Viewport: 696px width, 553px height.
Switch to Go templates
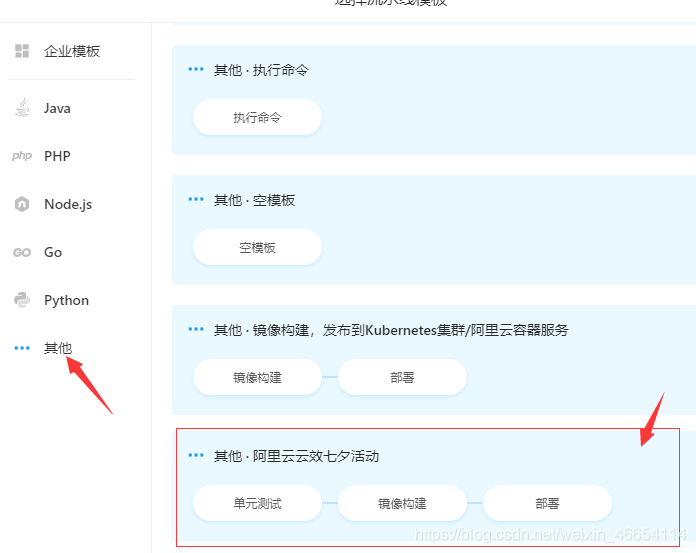53,252
